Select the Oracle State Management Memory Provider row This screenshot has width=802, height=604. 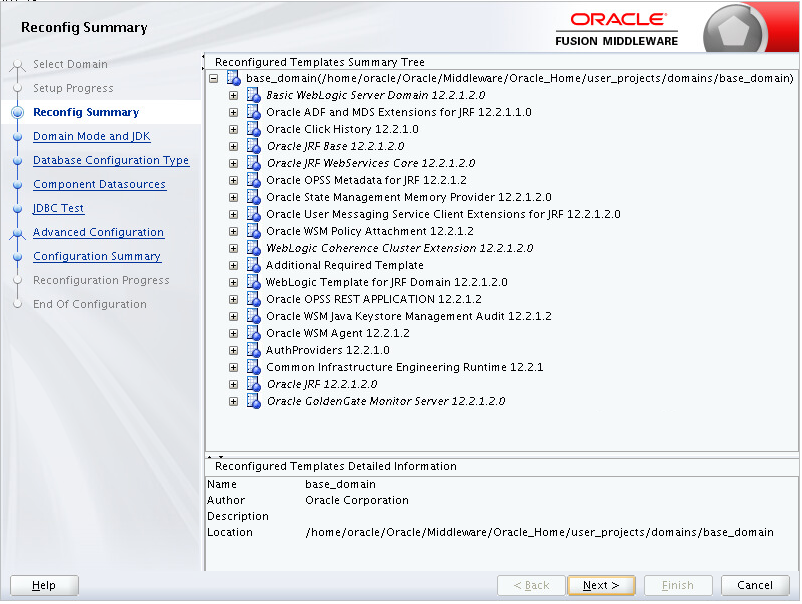click(x=409, y=197)
